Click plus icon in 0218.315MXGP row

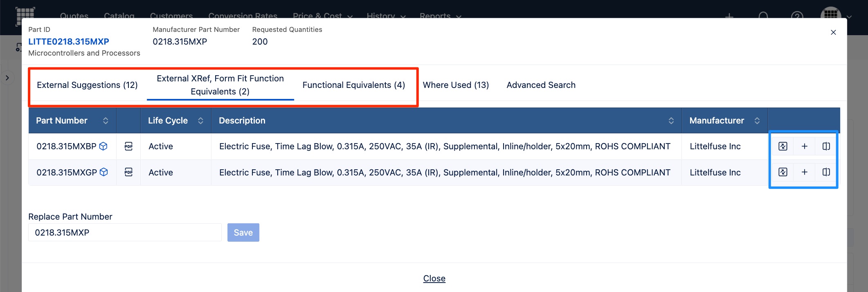click(804, 172)
